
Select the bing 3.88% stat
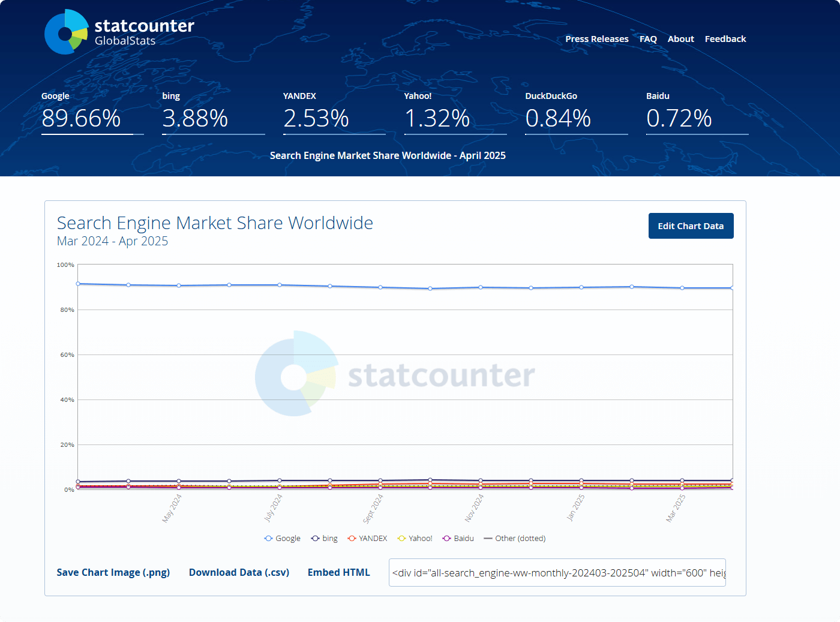pos(214,112)
